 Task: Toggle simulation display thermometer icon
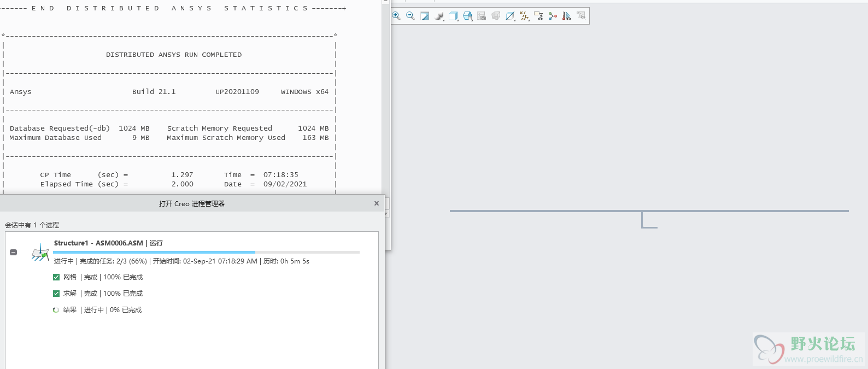567,16
